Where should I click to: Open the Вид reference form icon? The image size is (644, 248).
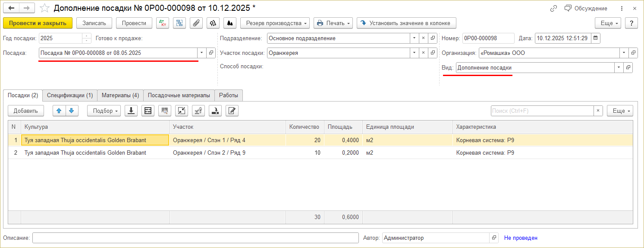pos(628,67)
